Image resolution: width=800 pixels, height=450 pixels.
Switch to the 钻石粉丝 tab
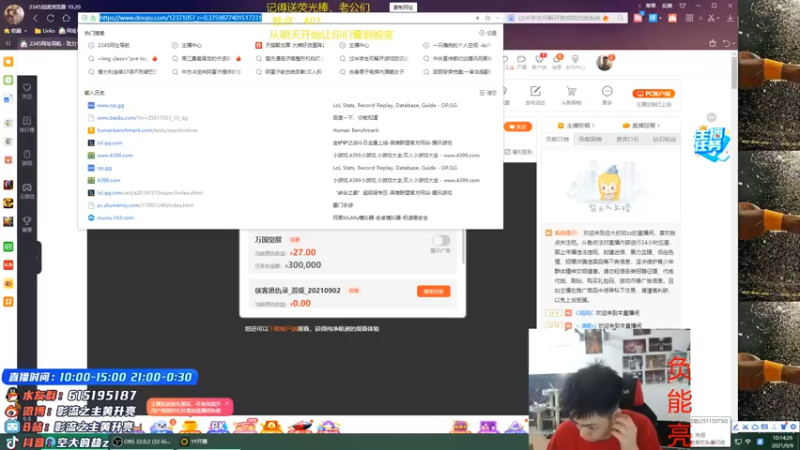(664, 139)
